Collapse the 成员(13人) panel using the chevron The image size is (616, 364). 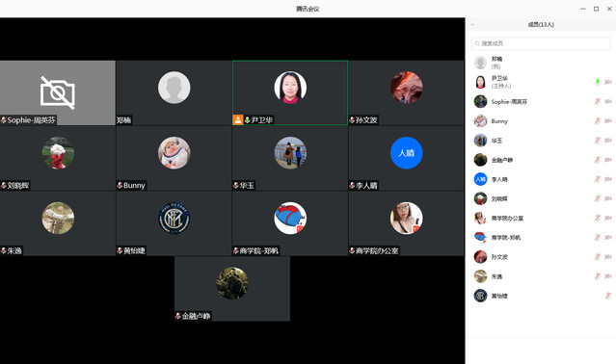click(x=472, y=24)
